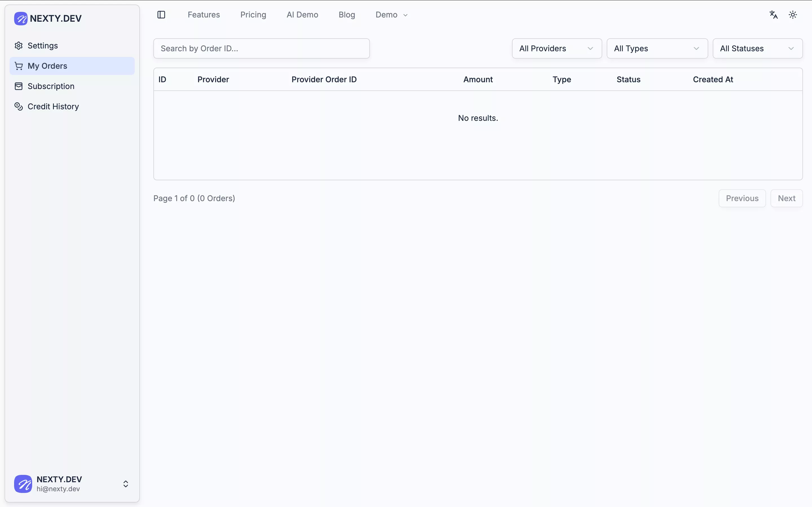Click the user avatar at bottom
Image resolution: width=812 pixels, height=507 pixels.
[23, 484]
